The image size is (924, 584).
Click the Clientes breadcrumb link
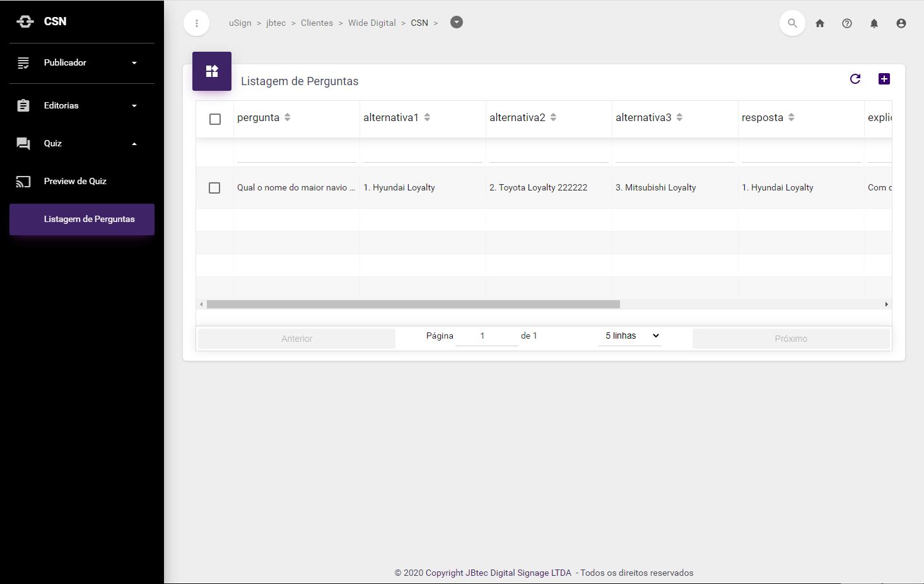coord(317,23)
